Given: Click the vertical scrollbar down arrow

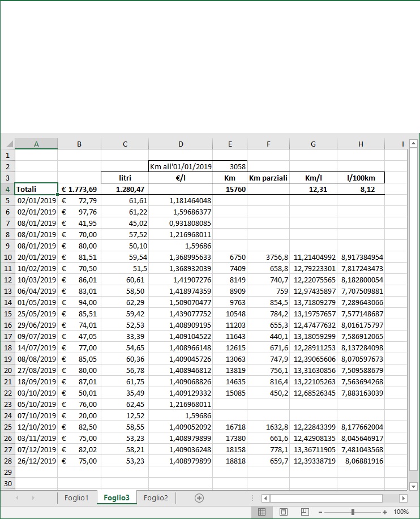Looking at the screenshot, I should tap(413, 486).
